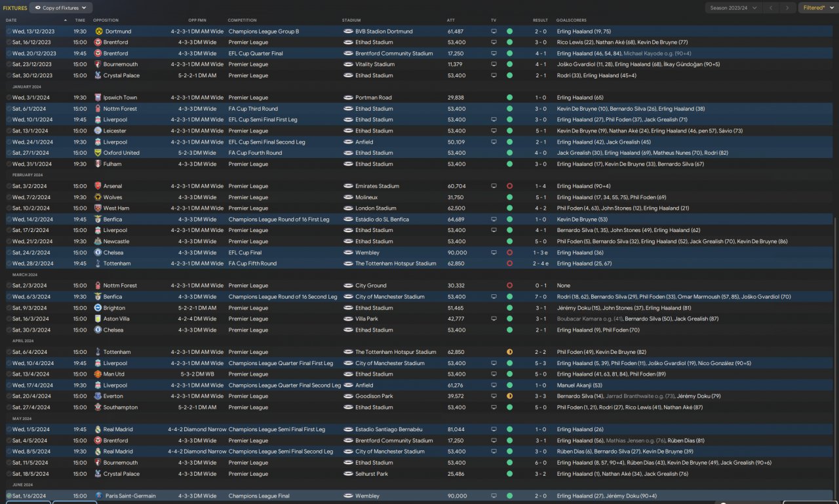Click Chelsea badge in the EFL Cup Final row
This screenshot has width=839, height=504.
pos(98,252)
